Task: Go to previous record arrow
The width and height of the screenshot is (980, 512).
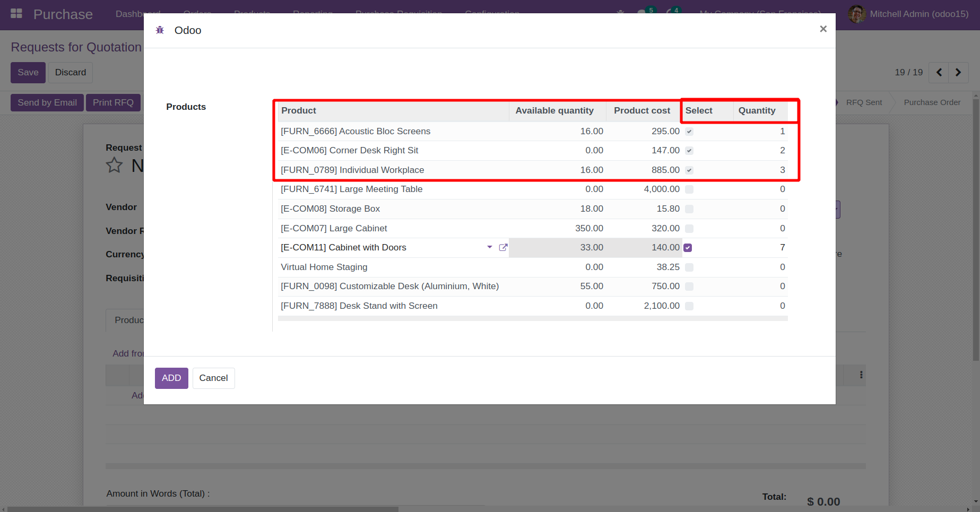Action: click(x=939, y=73)
